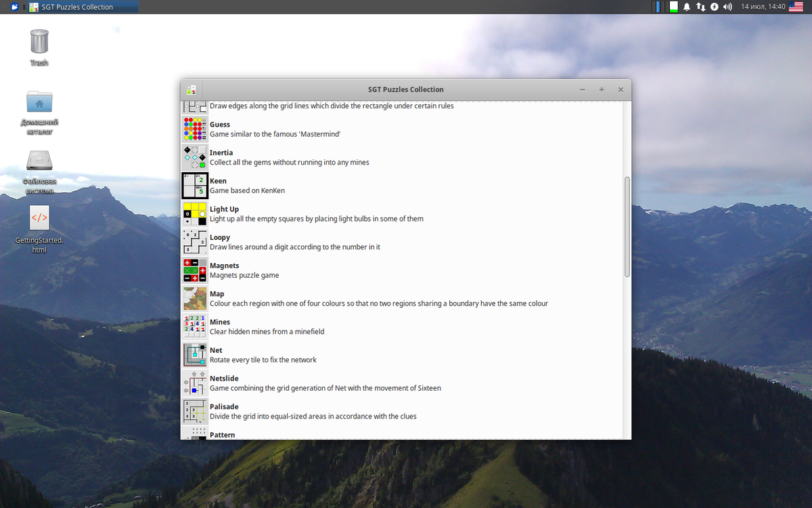The image size is (812, 508).
Task: Click the US flag keyboard layout indicator
Action: [796, 7]
